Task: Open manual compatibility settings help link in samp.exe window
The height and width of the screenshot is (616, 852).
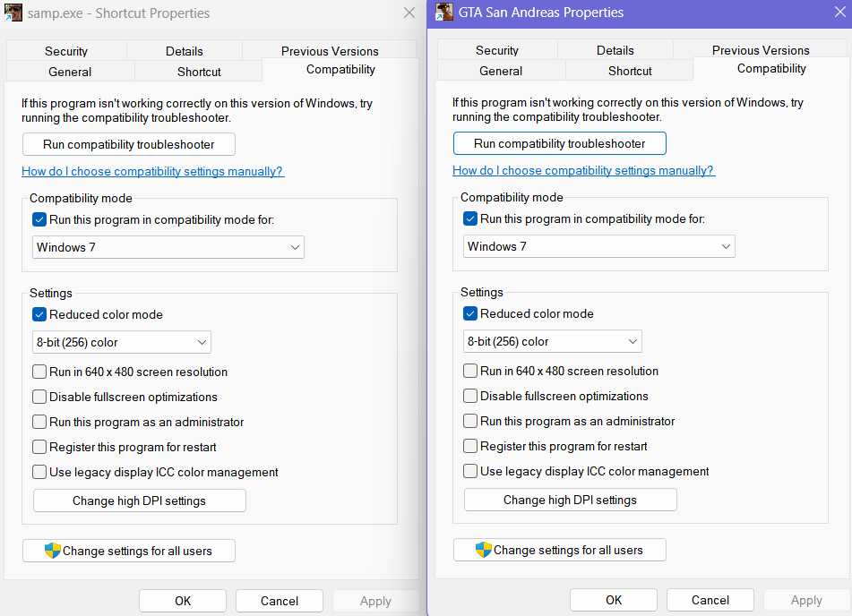Action: (152, 171)
